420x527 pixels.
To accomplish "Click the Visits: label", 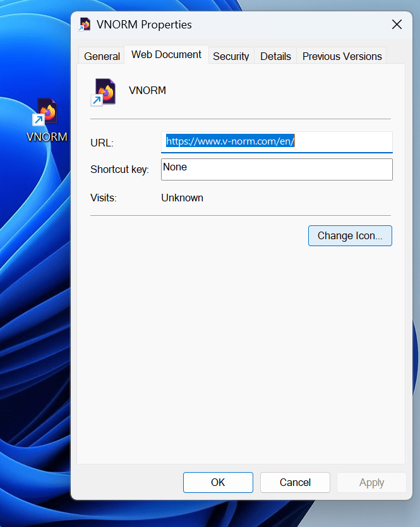I will [103, 198].
